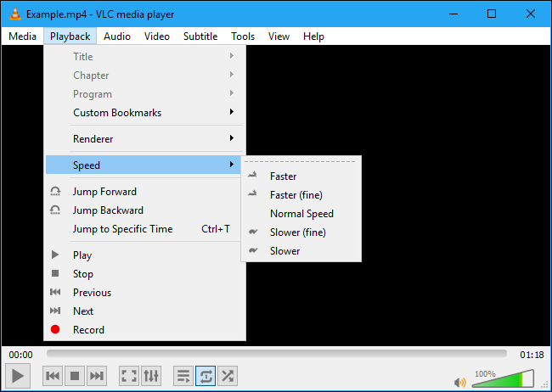Stop playback using the toolbar stop button

click(75, 376)
